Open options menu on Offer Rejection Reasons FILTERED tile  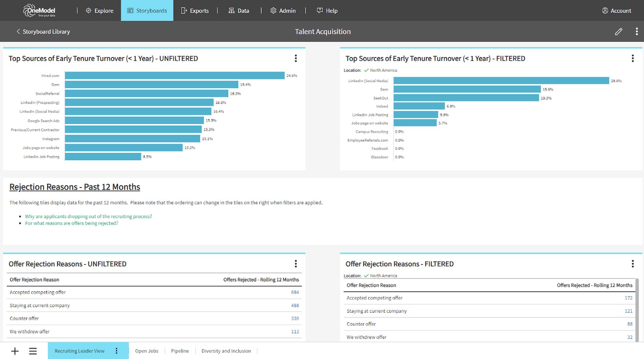(632, 264)
